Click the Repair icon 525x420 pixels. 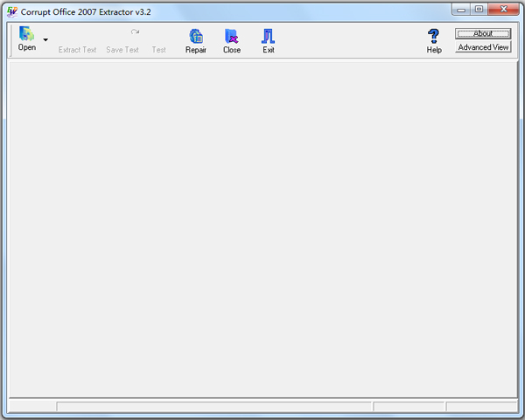pos(196,36)
